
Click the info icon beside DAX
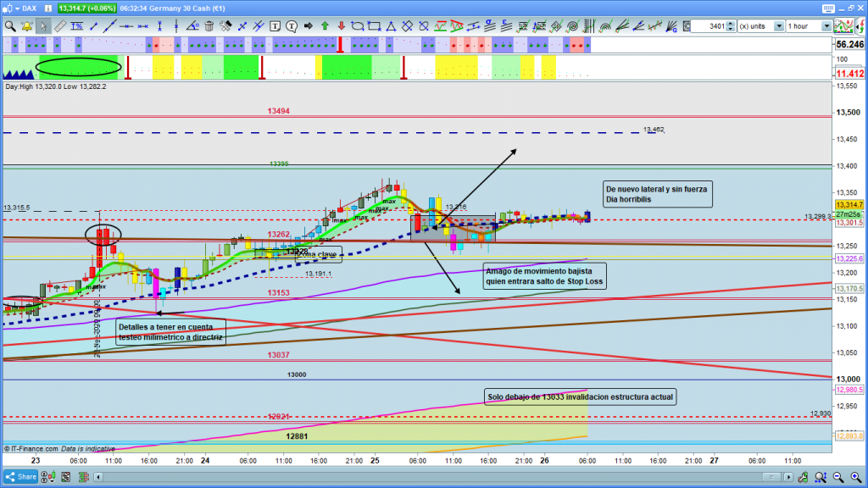click(48, 8)
